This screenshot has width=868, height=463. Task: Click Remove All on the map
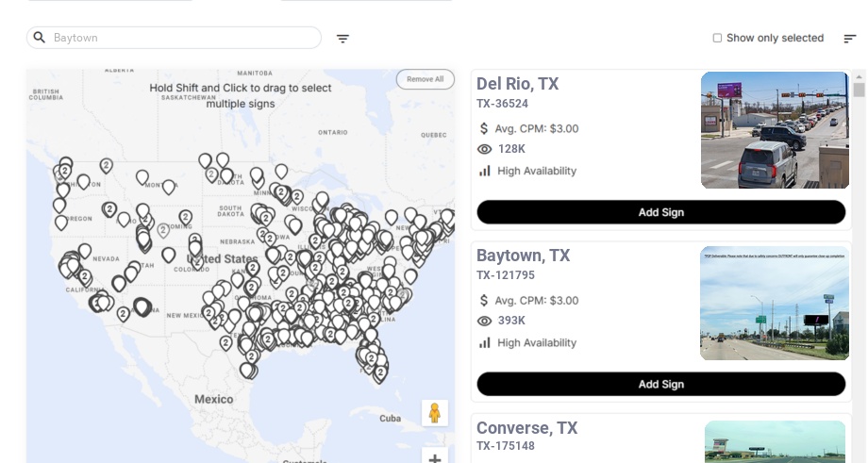[x=425, y=79]
